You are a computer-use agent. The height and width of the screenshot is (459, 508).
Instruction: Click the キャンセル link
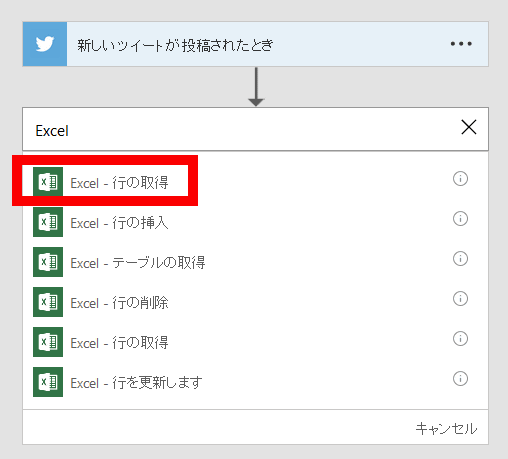tap(446, 429)
